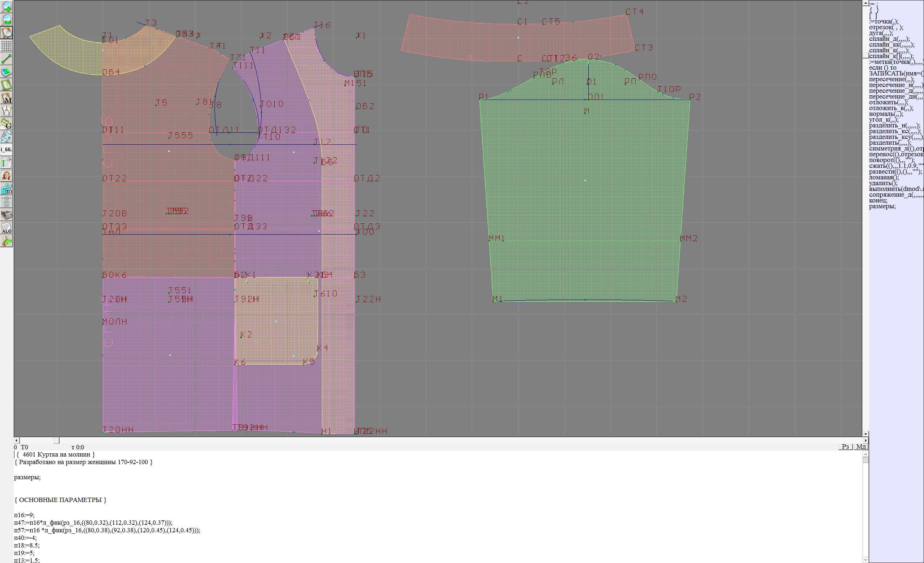Click the zoom out magnifier icon
Image resolution: width=924 pixels, height=563 pixels.
pyautogui.click(x=6, y=19)
